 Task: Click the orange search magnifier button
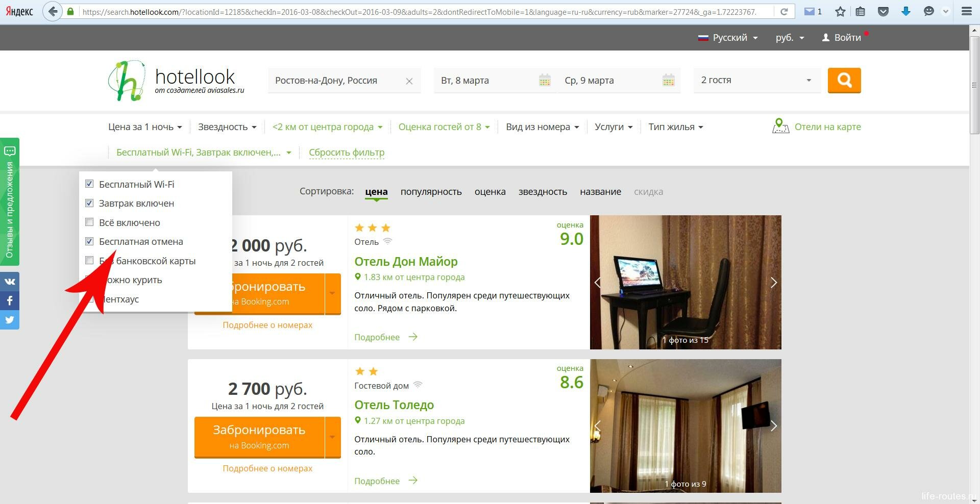click(x=844, y=80)
